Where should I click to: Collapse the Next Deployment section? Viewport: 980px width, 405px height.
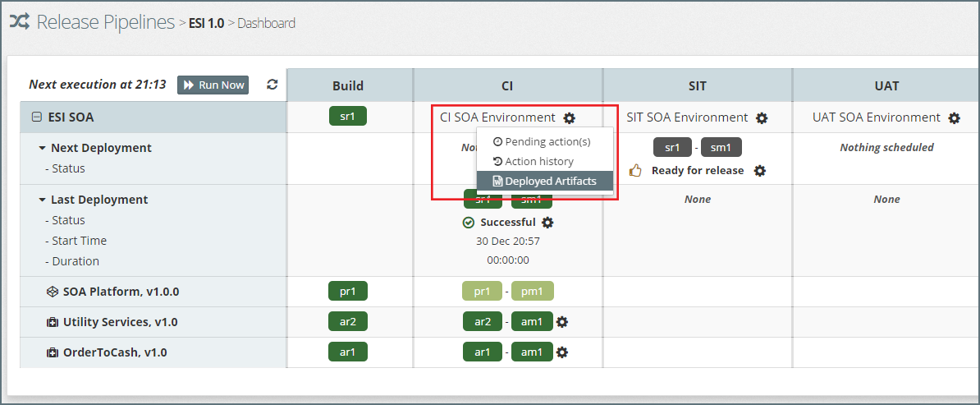(42, 149)
